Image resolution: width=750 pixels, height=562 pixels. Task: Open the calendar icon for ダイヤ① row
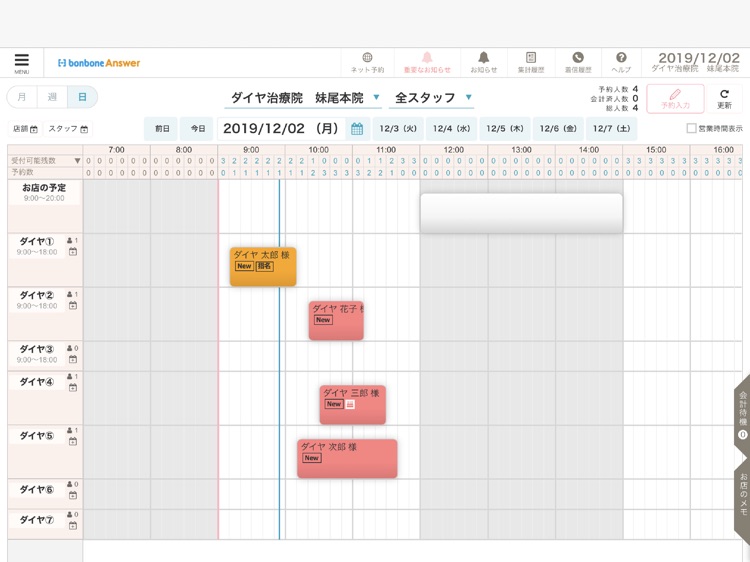tap(73, 252)
